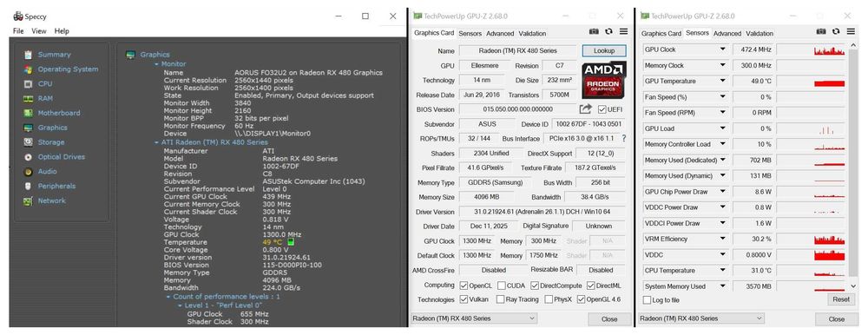The image size is (868, 335).
Task: Open the Summary section in Speccy sidebar
Action: point(54,55)
